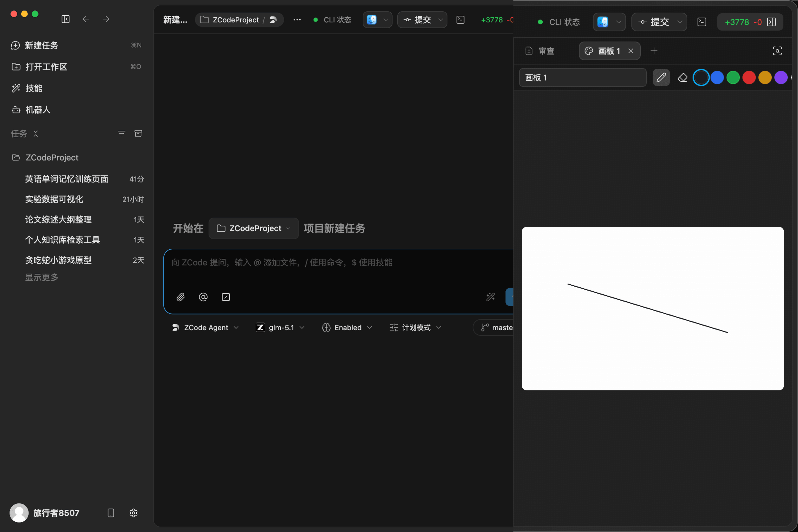Focus the ZCode prompt input field
The height and width of the screenshot is (532, 798).
tap(338, 263)
